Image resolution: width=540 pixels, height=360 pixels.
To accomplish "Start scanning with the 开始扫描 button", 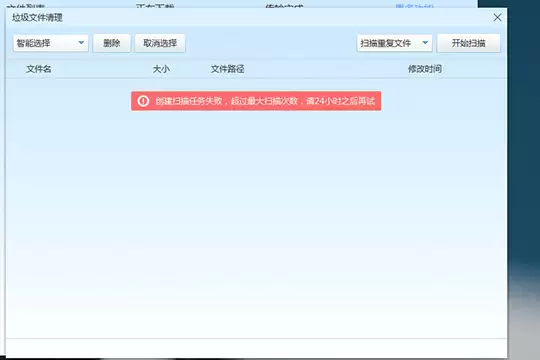I will coord(468,43).
